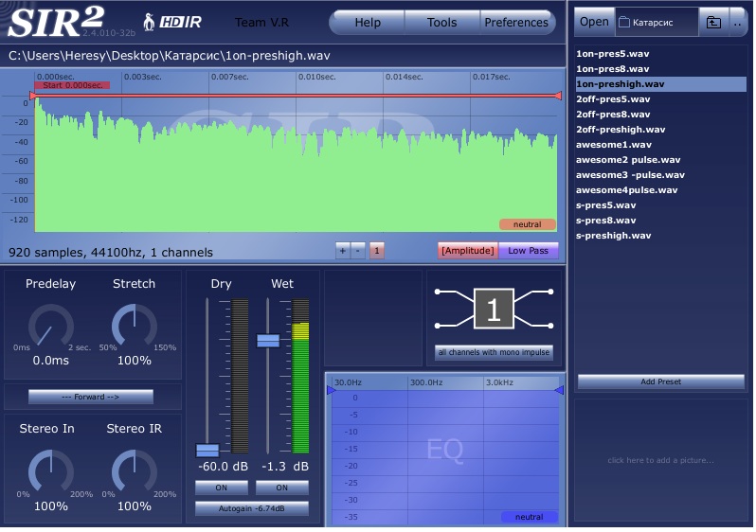756x532 pixels.
Task: Click the HDIR penguin logo icon
Action: tap(172, 22)
